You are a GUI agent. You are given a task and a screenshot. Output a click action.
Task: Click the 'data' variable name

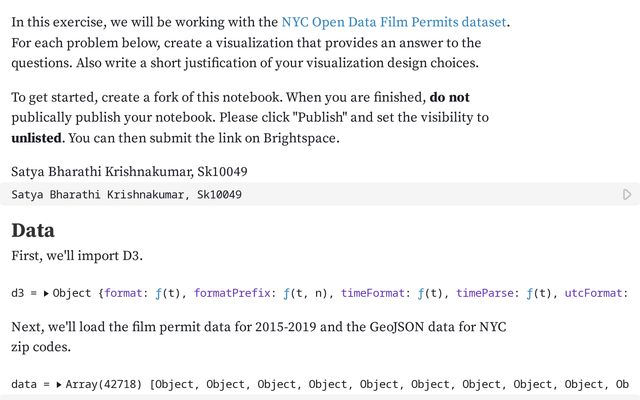[x=24, y=384]
